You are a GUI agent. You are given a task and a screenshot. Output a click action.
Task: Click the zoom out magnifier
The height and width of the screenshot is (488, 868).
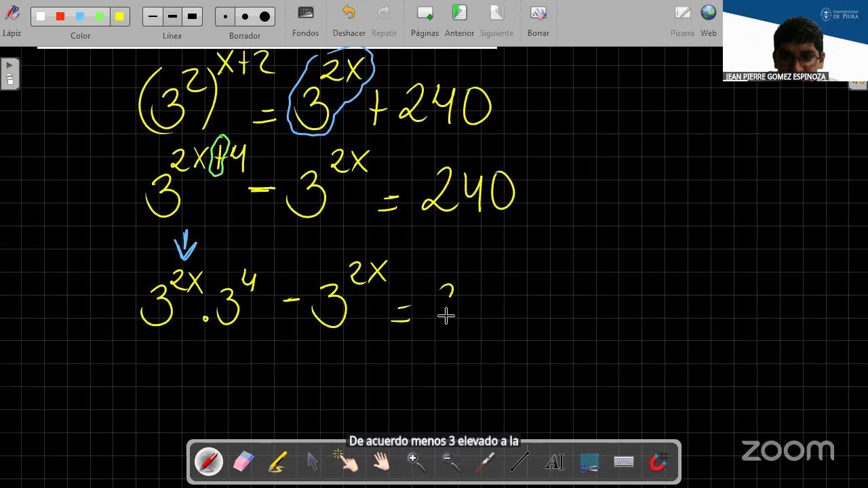coord(450,462)
